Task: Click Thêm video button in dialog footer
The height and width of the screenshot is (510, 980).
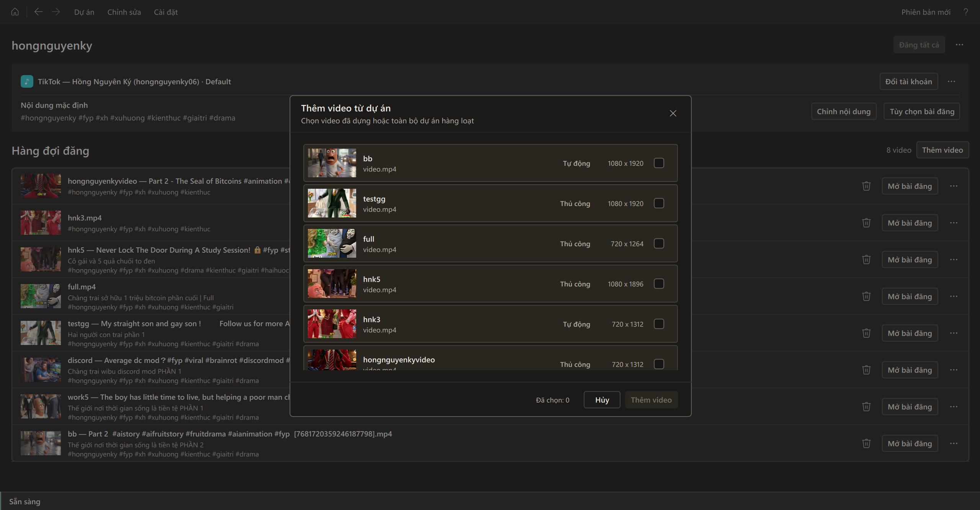Action: (651, 400)
